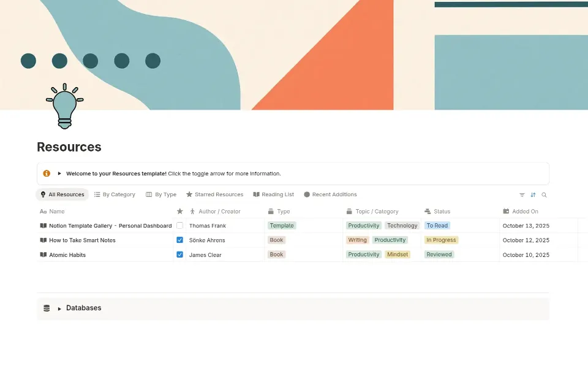The width and height of the screenshot is (588, 368).
Task: Click the blue To Read status tag
Action: coord(437,226)
